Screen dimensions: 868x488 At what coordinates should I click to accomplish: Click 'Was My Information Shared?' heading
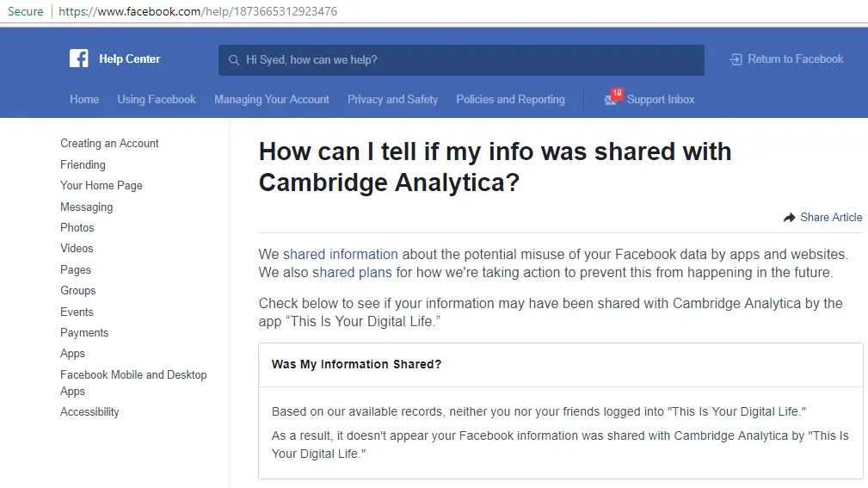(356, 364)
